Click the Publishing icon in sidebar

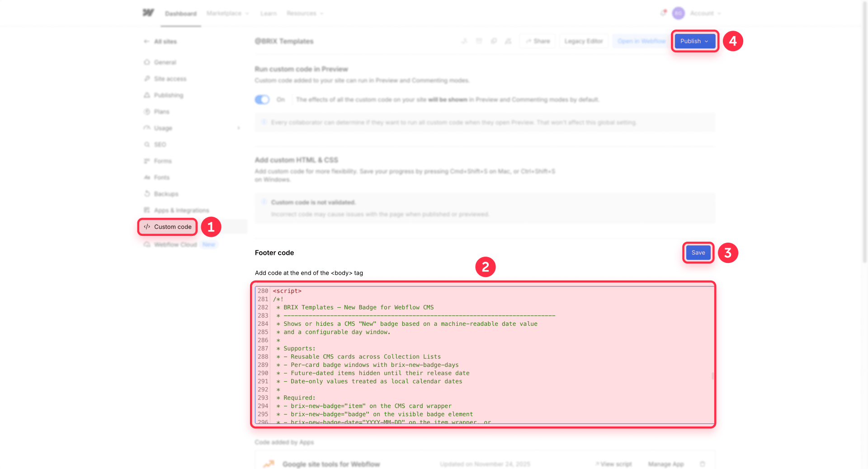[x=147, y=95]
